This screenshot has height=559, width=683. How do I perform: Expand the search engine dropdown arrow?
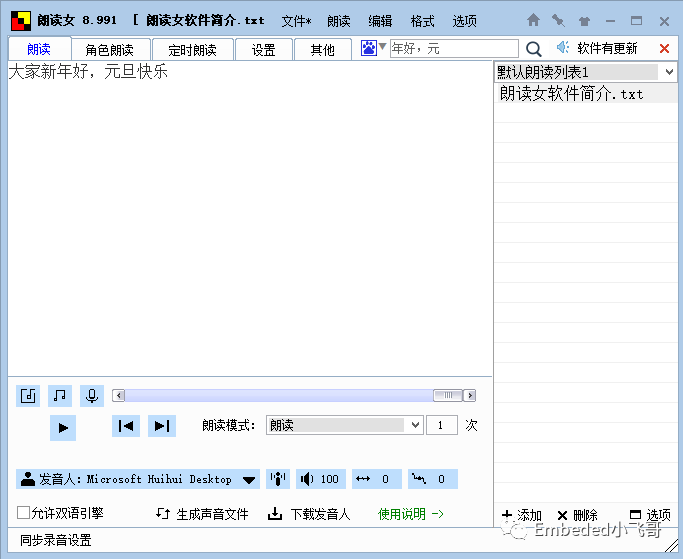pyautogui.click(x=382, y=46)
